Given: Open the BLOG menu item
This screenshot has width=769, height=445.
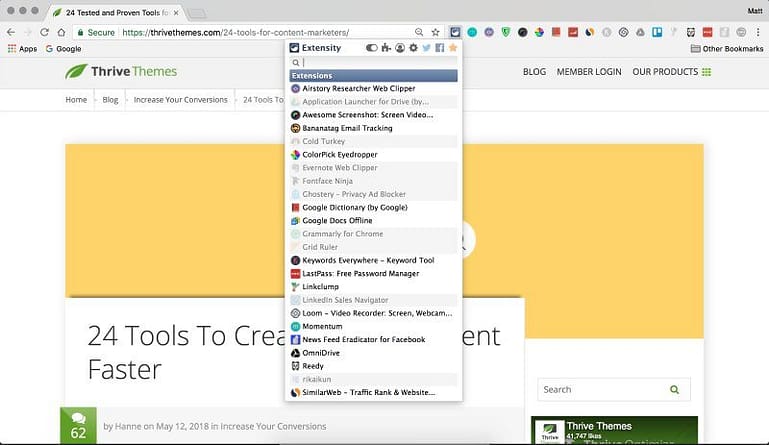Looking at the screenshot, I should coord(534,72).
